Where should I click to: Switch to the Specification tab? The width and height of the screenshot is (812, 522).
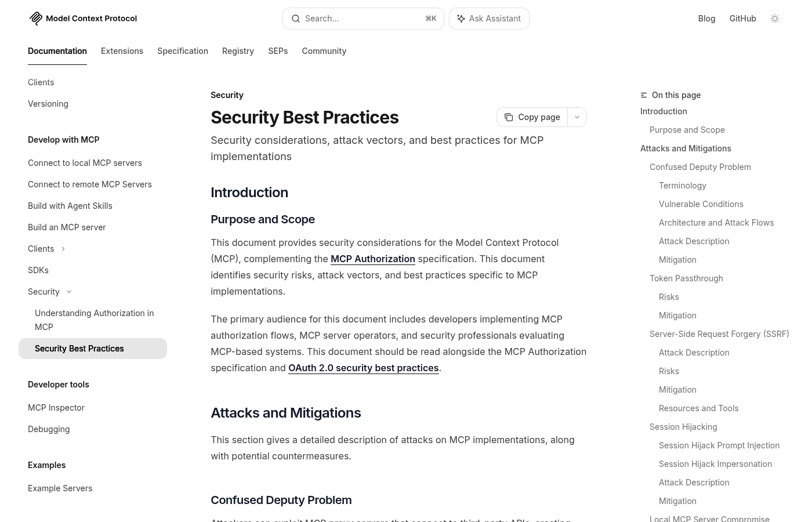183,51
